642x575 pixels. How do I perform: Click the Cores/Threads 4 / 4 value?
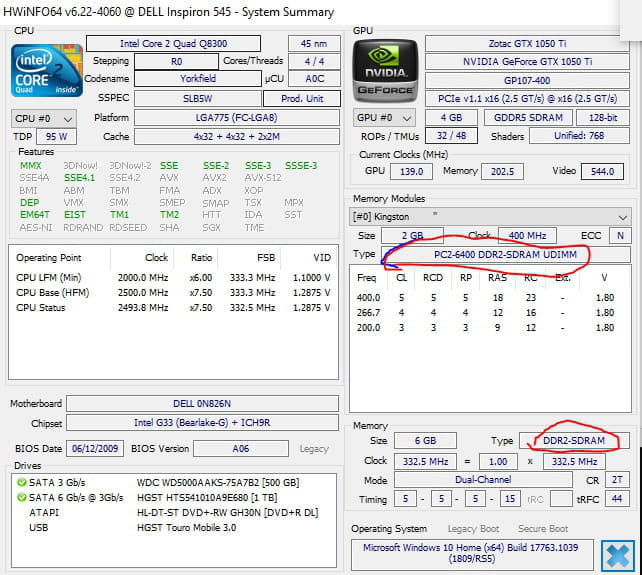314,61
